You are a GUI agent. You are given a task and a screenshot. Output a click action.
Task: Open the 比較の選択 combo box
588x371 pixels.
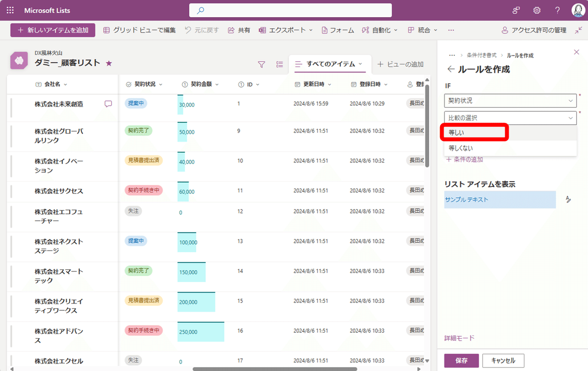[x=510, y=117]
